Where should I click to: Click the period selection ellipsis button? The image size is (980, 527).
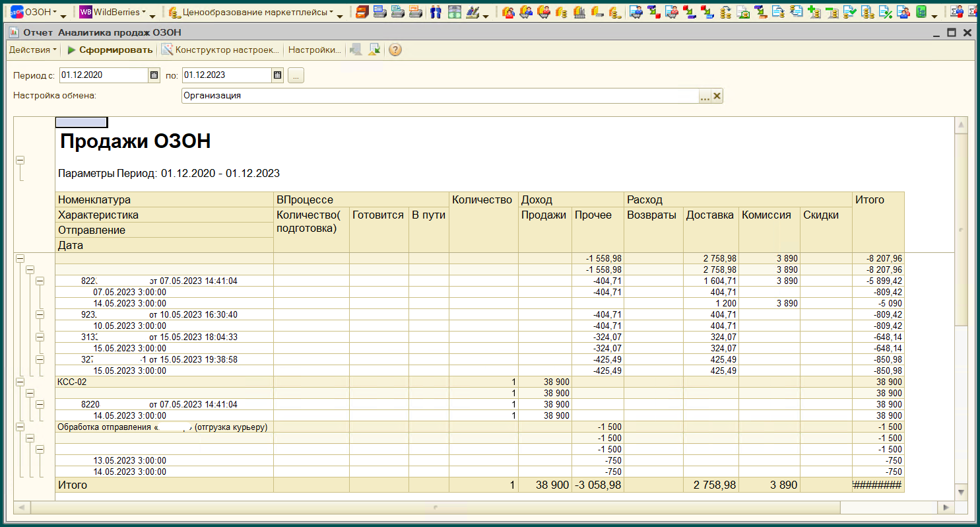[x=296, y=75]
